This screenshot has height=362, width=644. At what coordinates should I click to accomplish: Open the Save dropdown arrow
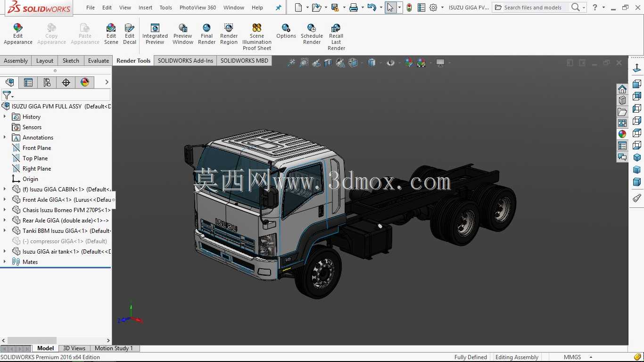click(x=344, y=8)
